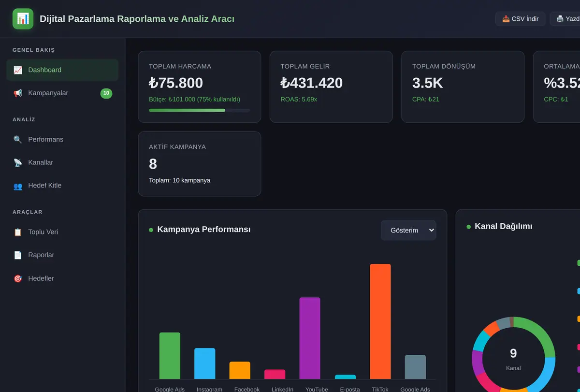
Task: Click the "Toplam: 10 kampanya" text
Action: point(180,180)
